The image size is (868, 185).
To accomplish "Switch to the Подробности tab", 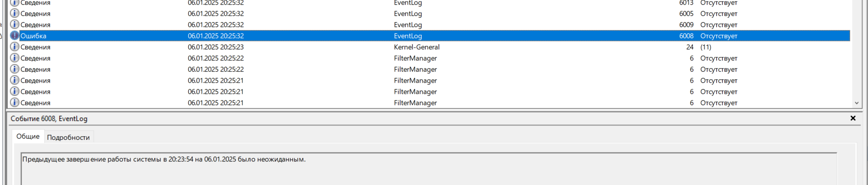I will [69, 137].
